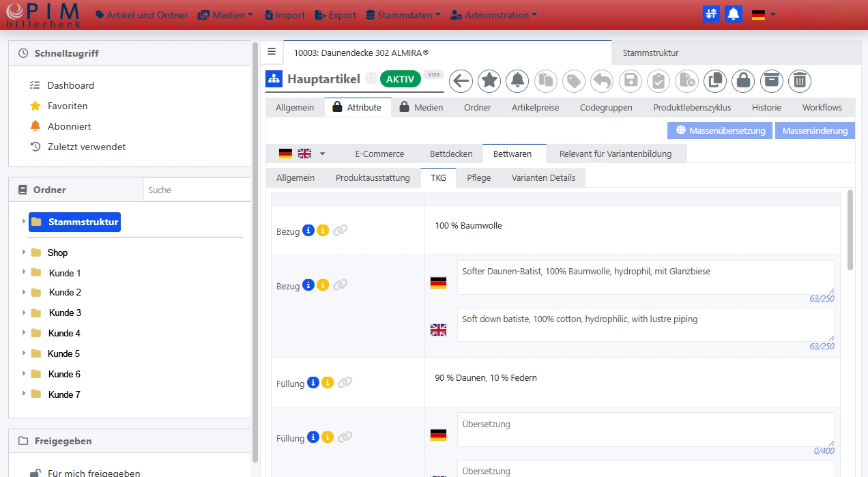Open the Historie tab
This screenshot has height=477, width=868.
[x=766, y=107]
